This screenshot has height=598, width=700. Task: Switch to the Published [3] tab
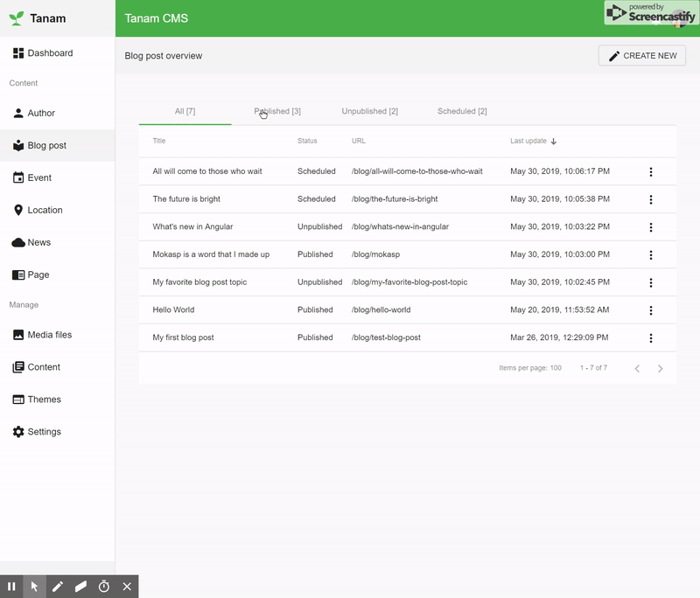click(277, 111)
